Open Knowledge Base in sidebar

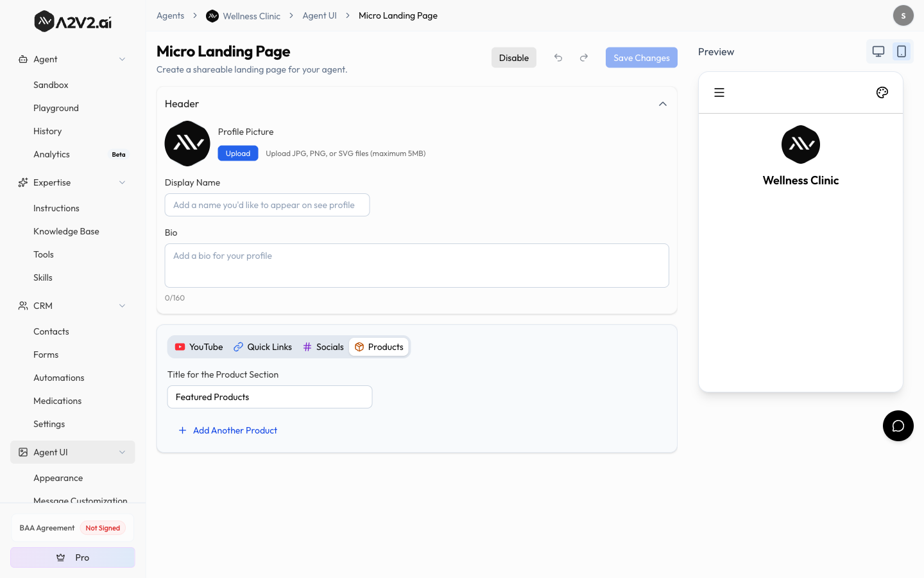click(66, 231)
